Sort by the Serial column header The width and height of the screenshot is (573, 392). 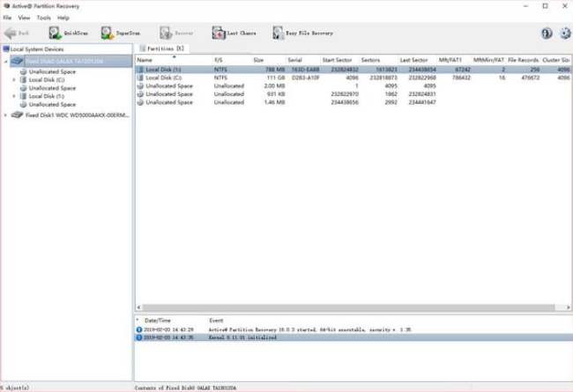tap(303, 60)
